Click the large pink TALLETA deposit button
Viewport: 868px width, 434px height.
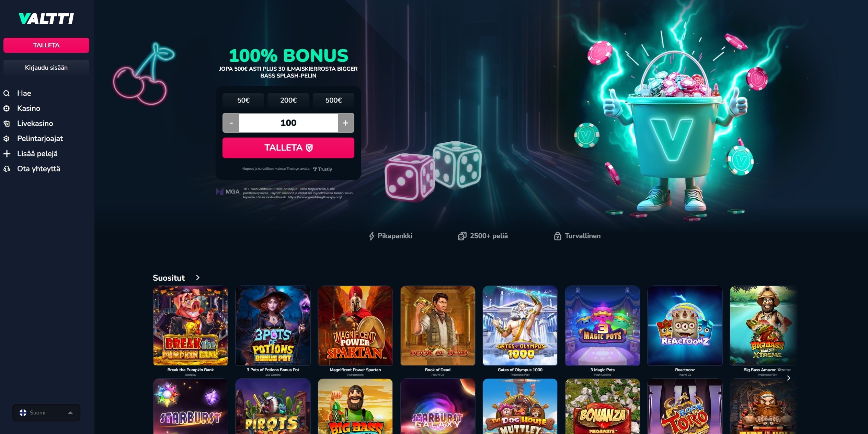click(288, 148)
